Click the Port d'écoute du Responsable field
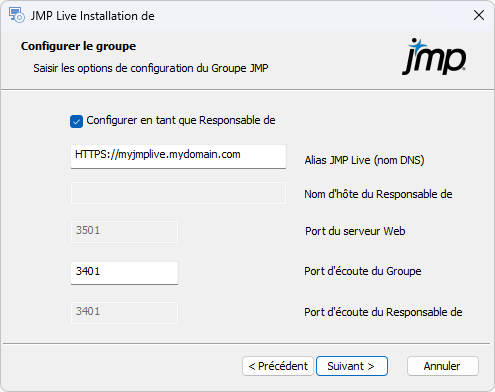495x392 pixels. (x=124, y=313)
